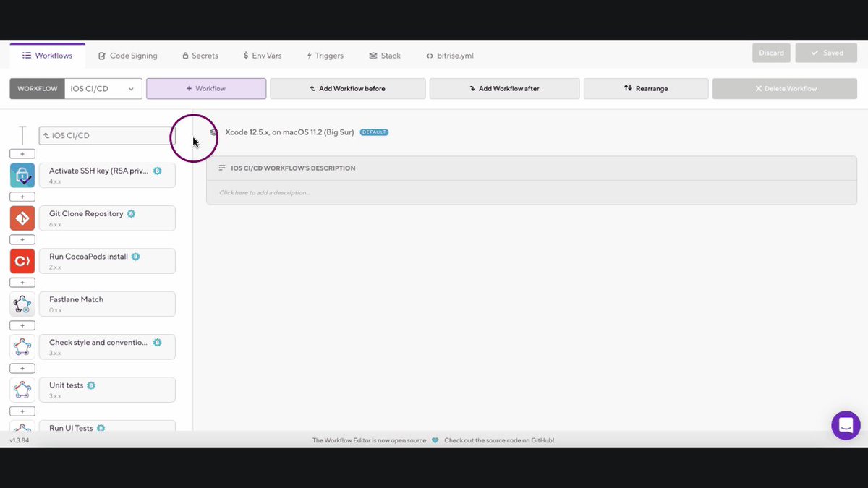
Task: Switch to the Stack tab
Action: coord(385,56)
